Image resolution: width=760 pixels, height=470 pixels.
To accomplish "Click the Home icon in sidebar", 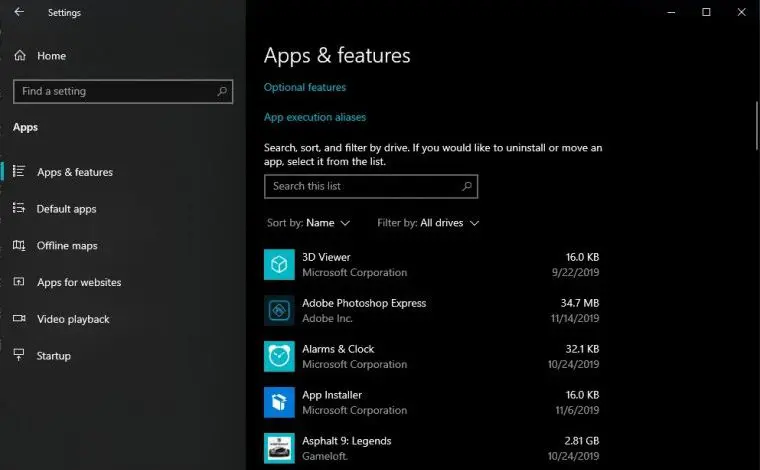I will [20, 56].
